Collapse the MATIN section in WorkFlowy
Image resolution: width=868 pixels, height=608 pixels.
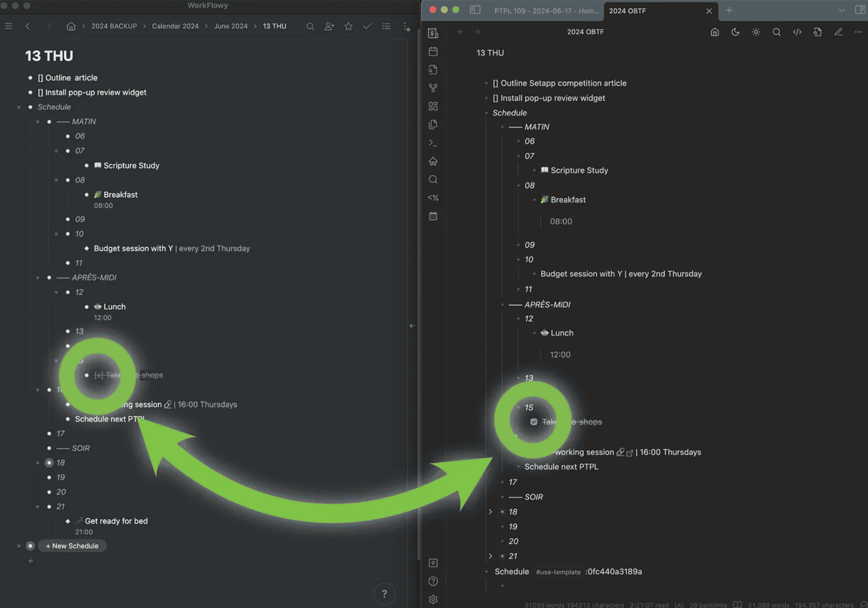[x=37, y=122]
